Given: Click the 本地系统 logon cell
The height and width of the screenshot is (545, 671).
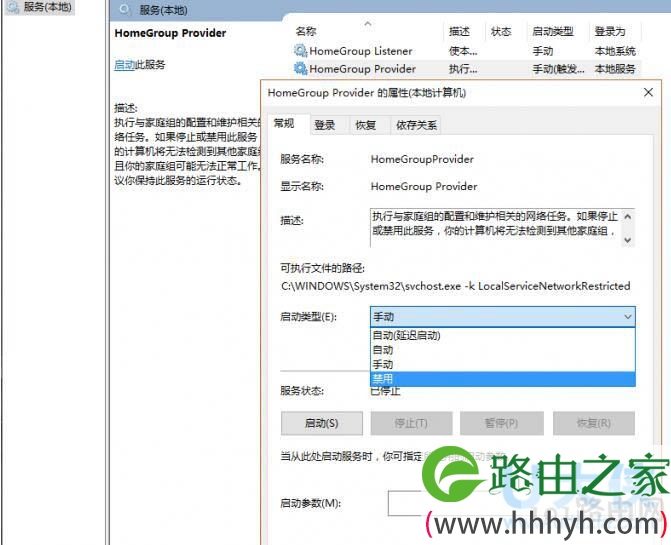Looking at the screenshot, I should coord(615,51).
